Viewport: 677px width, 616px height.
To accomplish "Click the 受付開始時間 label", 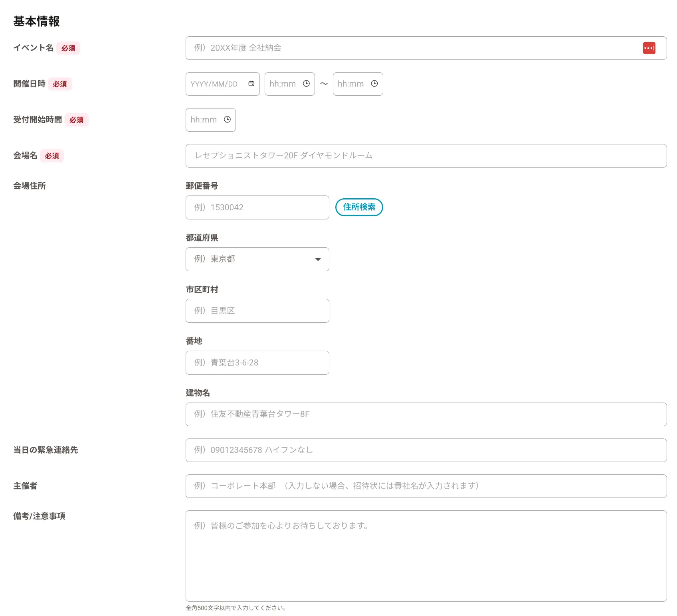I will [x=38, y=120].
